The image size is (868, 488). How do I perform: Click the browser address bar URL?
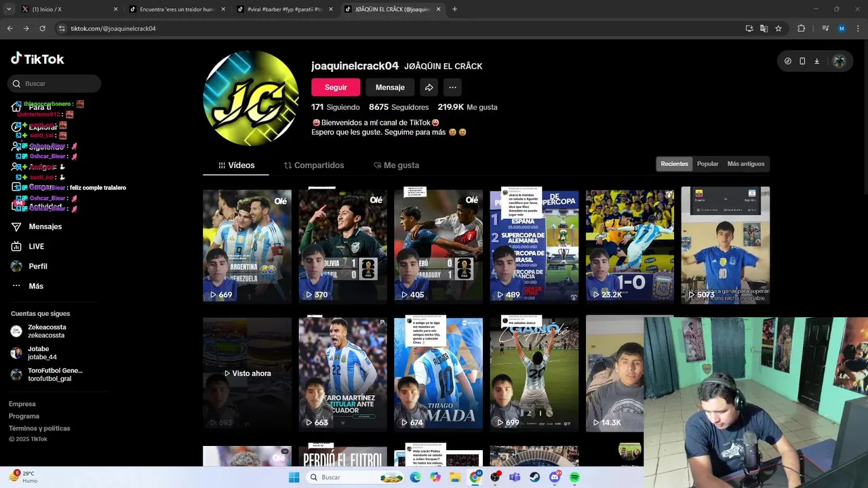click(x=113, y=28)
